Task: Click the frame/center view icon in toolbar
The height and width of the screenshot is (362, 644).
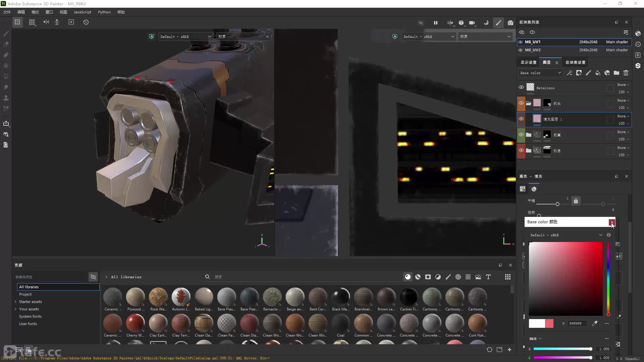Action: tap(71, 22)
